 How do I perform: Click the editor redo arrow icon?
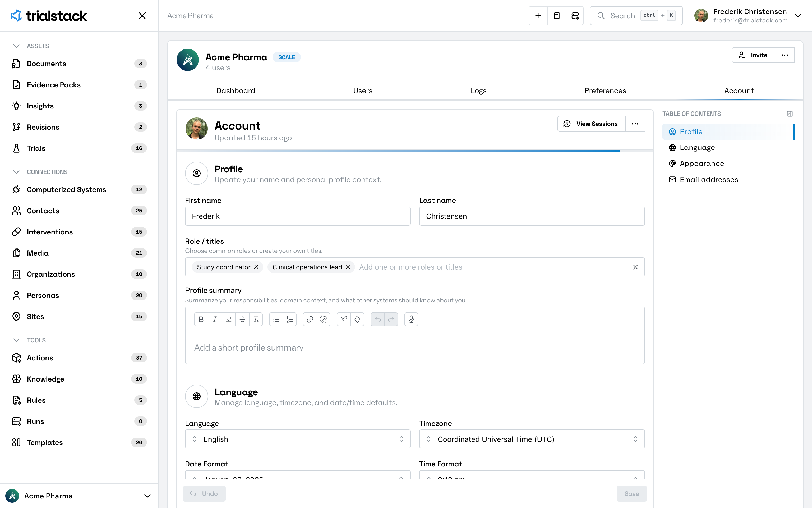click(x=391, y=319)
